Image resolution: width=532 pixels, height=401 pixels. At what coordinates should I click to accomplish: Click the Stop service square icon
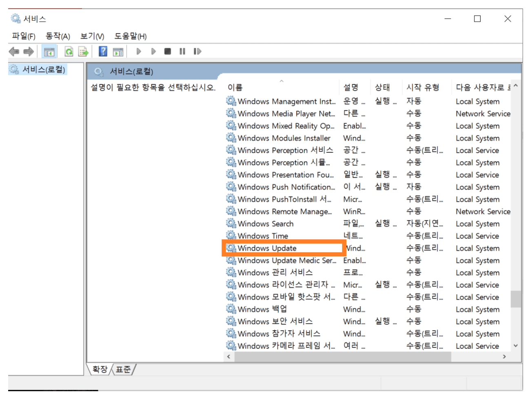[x=168, y=51]
